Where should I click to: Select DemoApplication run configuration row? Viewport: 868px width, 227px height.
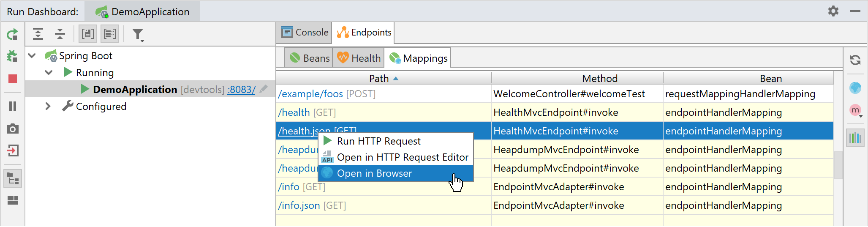(150, 89)
